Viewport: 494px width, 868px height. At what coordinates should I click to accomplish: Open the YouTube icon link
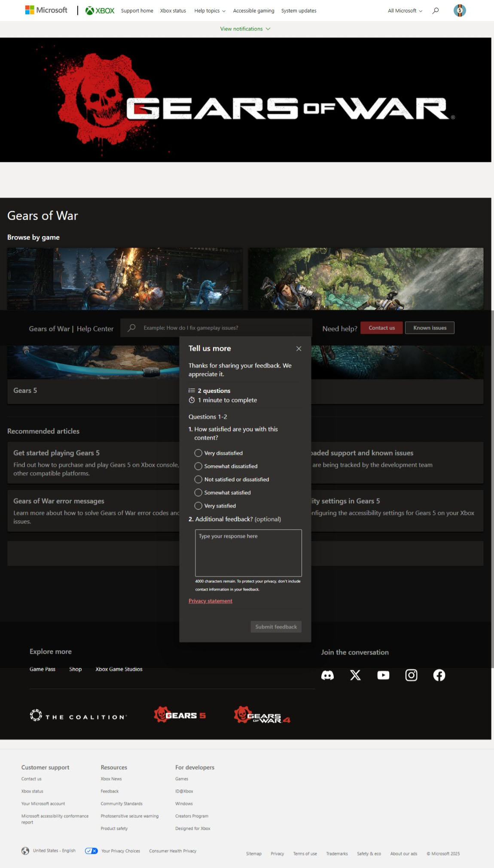coord(383,675)
